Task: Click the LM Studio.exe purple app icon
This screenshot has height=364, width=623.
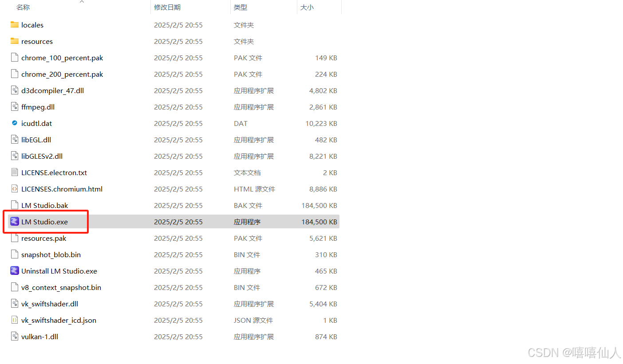Action: point(15,222)
